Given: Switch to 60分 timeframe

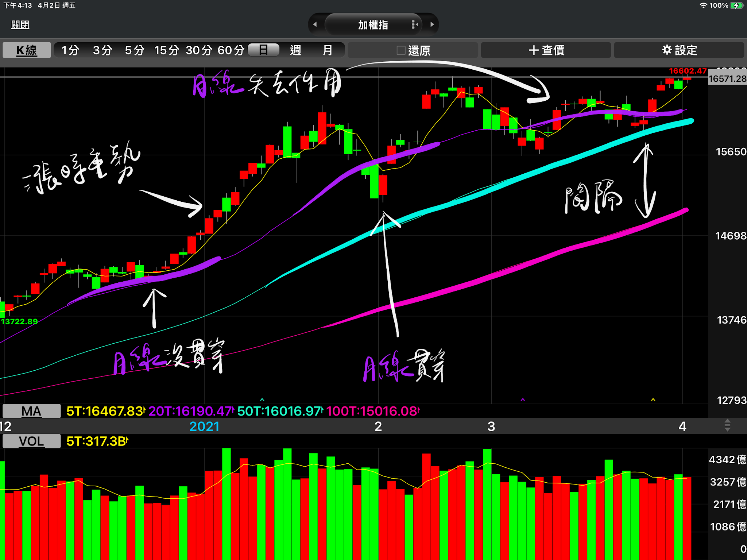Looking at the screenshot, I should [x=231, y=50].
